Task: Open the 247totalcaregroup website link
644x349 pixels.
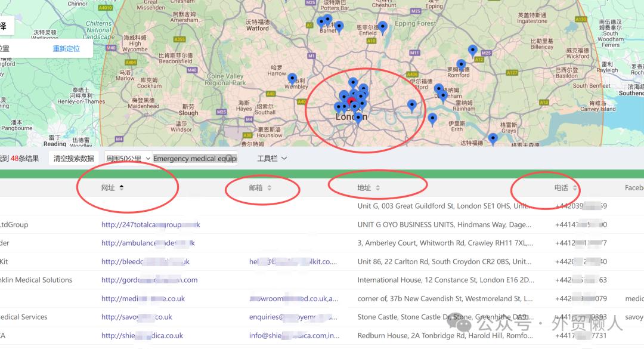Action: click(x=150, y=225)
